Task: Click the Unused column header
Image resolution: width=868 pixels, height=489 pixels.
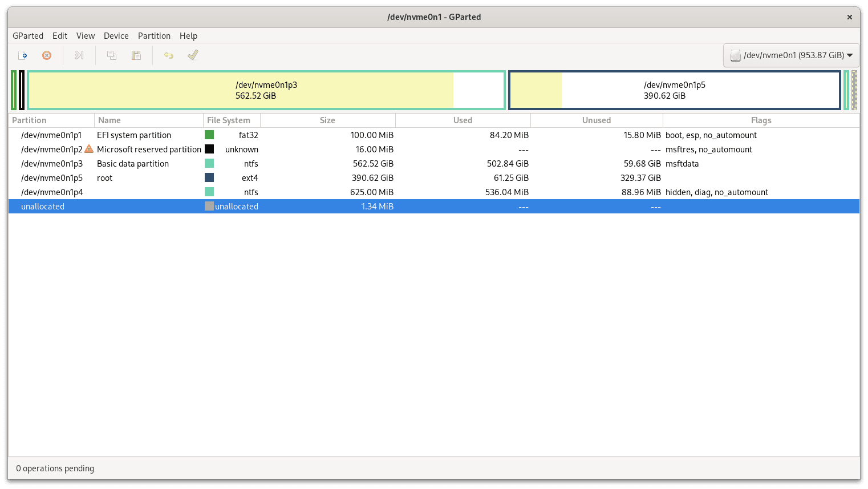Action: (597, 120)
